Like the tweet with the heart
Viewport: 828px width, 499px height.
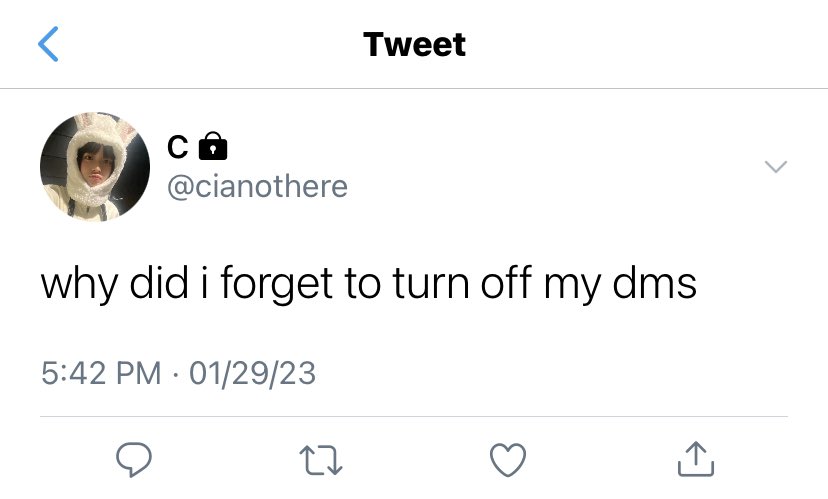(508, 459)
